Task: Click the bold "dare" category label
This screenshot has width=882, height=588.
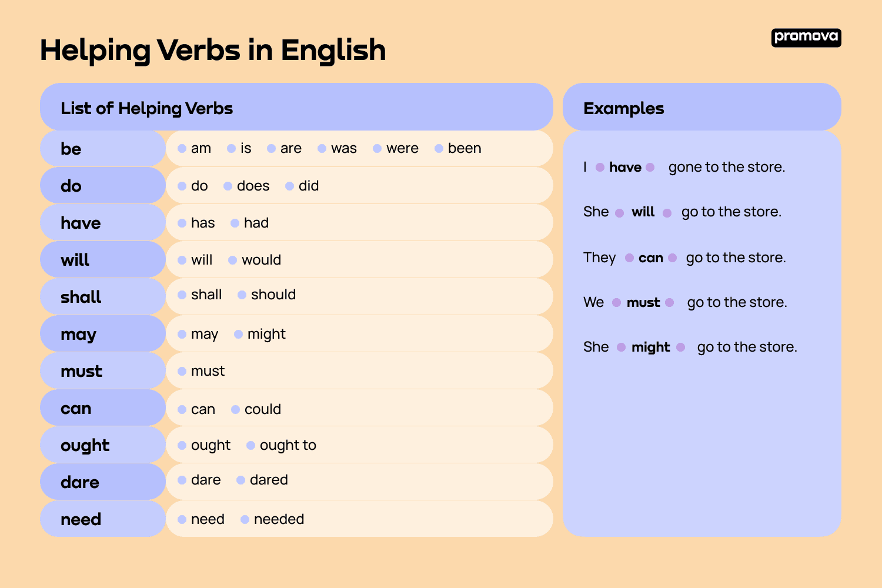Action: tap(80, 482)
